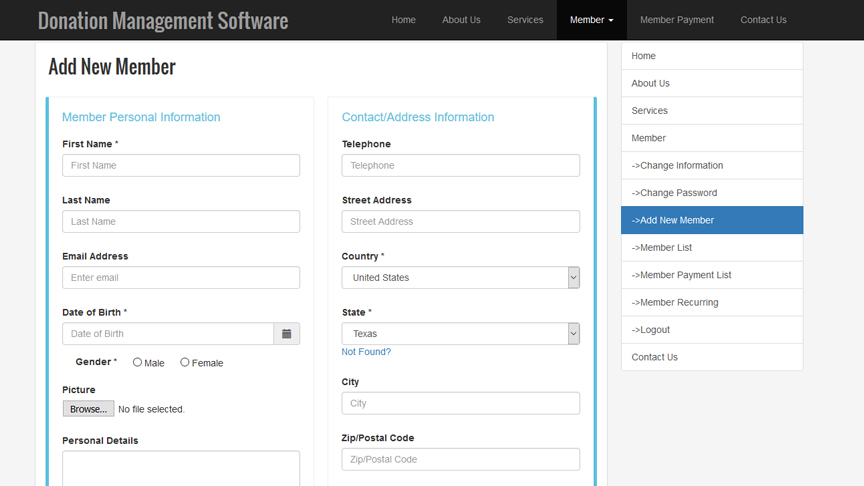The height and width of the screenshot is (486, 864).
Task: Go to Member Payment in navbar
Action: pos(677,20)
